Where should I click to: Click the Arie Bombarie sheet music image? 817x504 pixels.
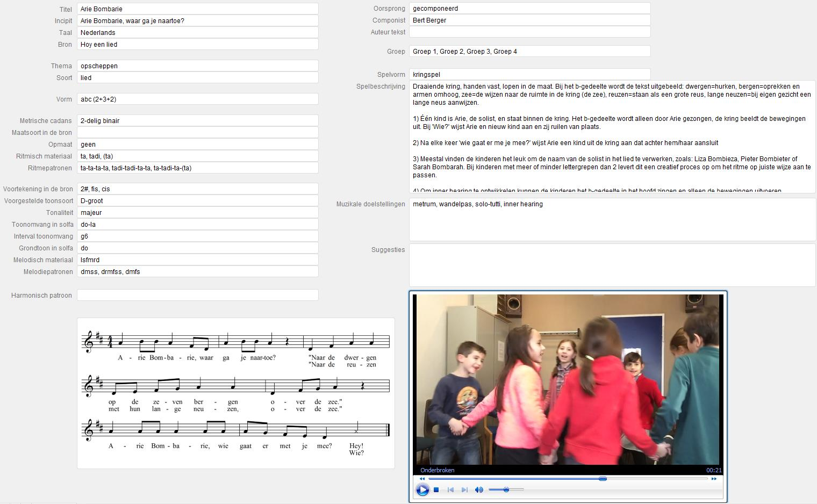[x=236, y=393]
